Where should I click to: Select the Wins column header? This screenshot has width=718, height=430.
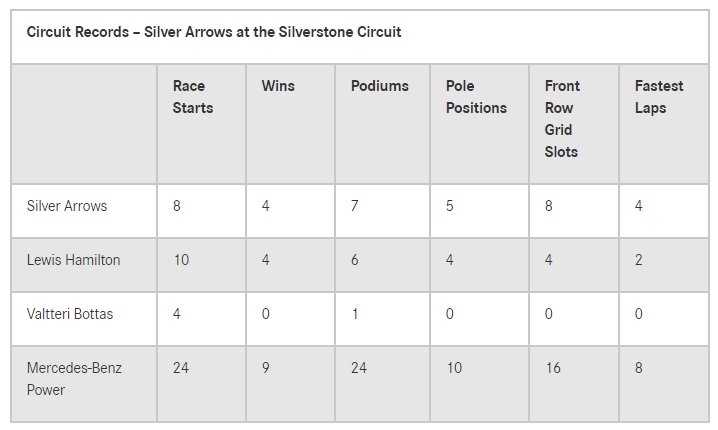[278, 86]
